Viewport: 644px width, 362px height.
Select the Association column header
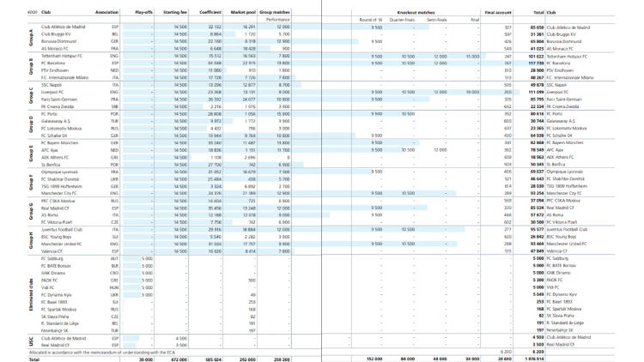pyautogui.click(x=107, y=14)
